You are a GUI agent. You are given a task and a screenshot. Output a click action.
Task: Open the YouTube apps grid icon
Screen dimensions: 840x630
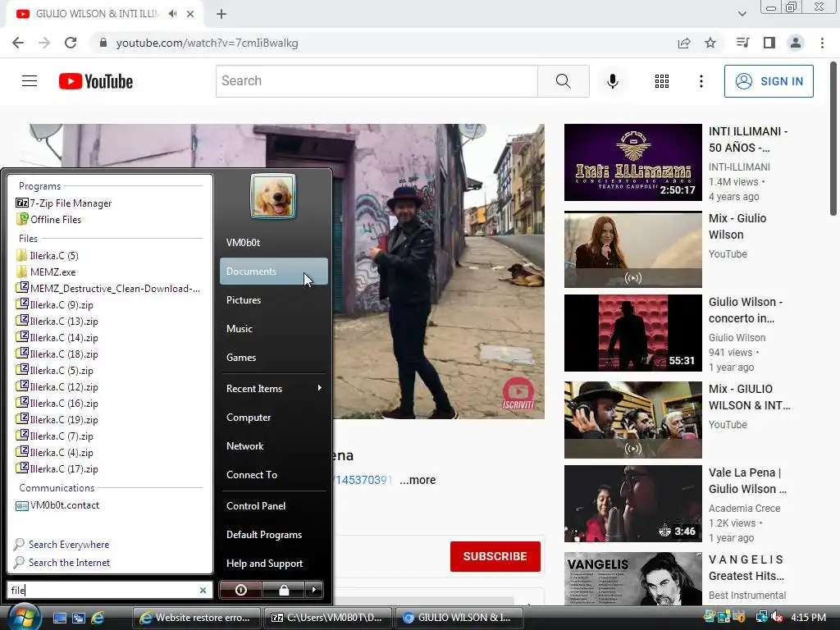(662, 81)
